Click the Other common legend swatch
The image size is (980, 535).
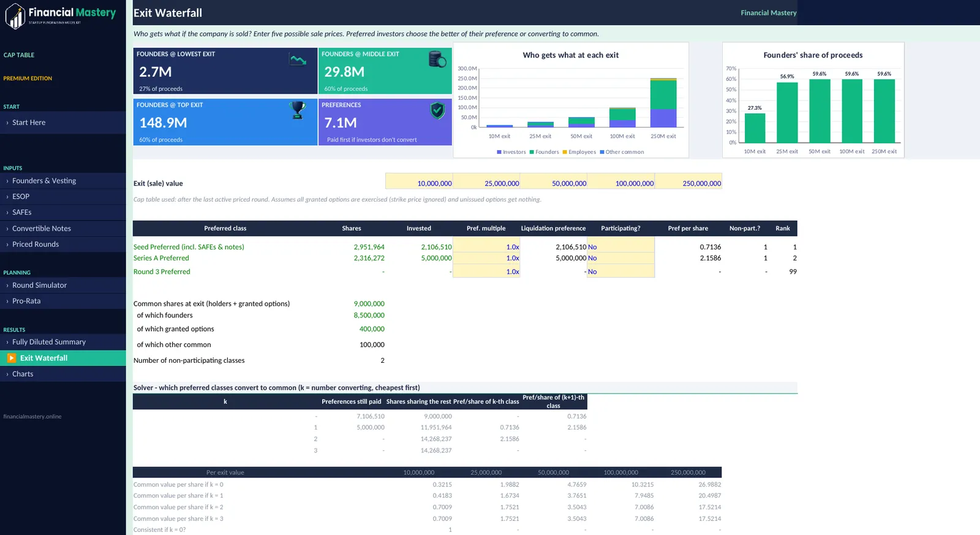(602, 152)
